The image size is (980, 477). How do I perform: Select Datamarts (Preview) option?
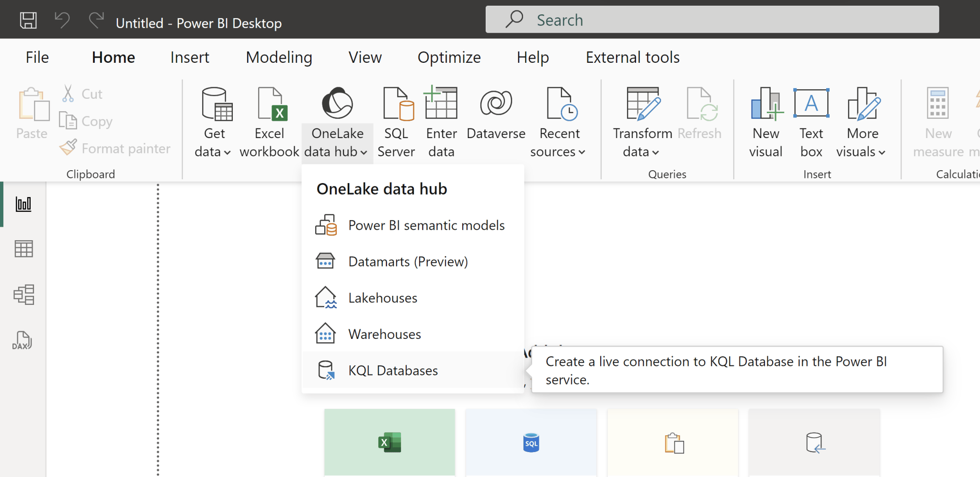coord(413,262)
